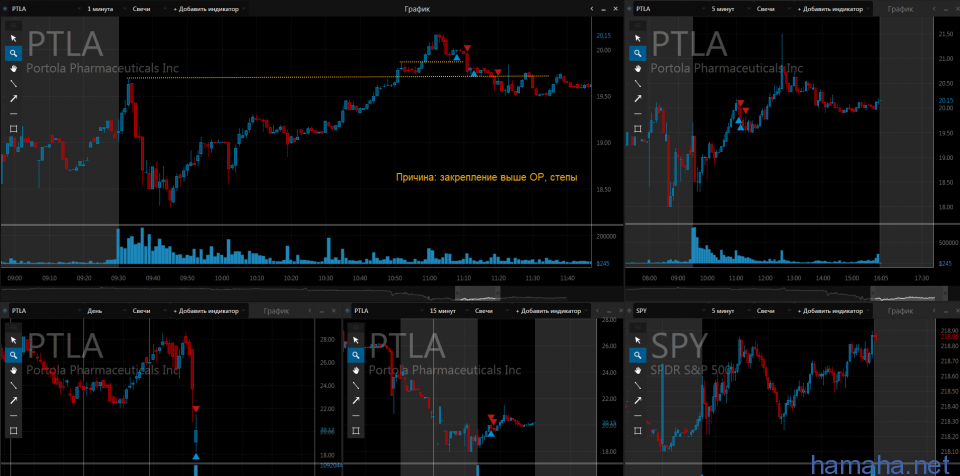Image resolution: width=960 pixels, height=476 pixels.
Task: Collapse the 1 минута chart panel with its left arrow
Action: (592, 9)
